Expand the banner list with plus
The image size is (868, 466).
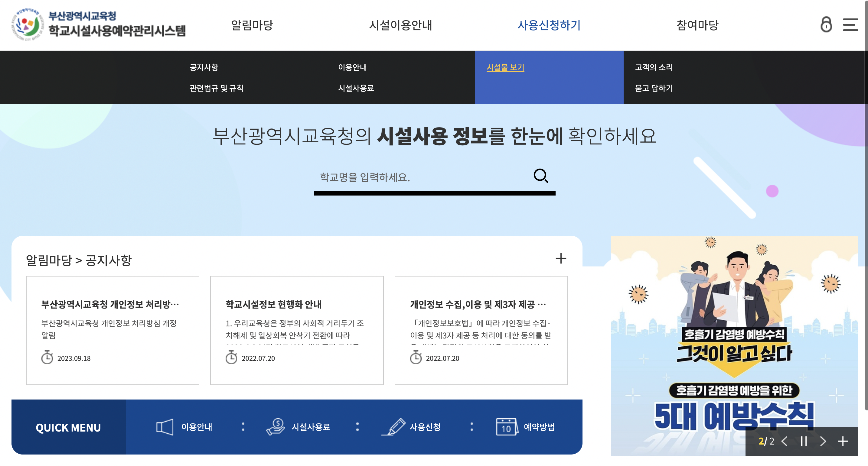coord(843,441)
